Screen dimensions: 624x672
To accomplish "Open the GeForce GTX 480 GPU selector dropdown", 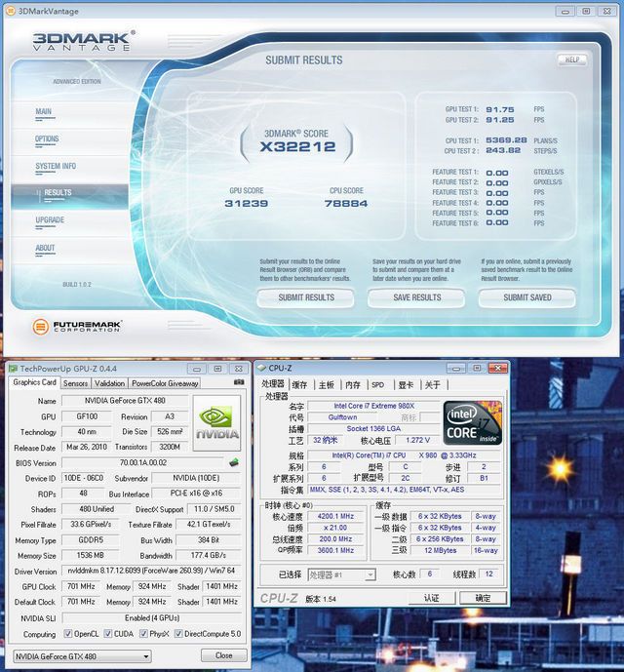I will tap(82, 656).
